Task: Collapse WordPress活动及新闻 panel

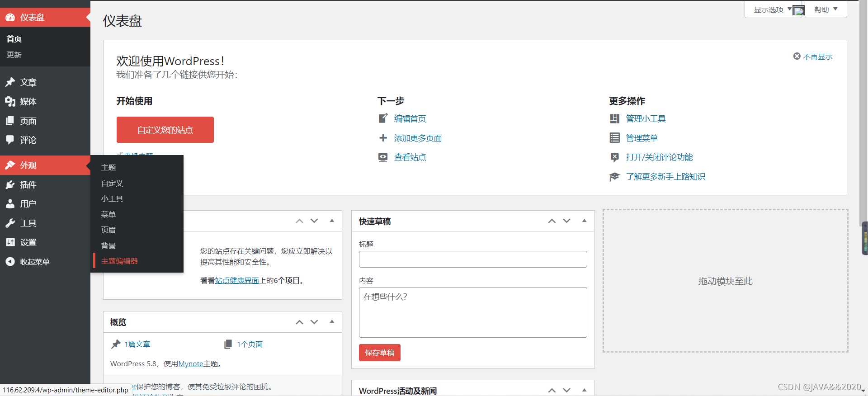Action: (584, 390)
